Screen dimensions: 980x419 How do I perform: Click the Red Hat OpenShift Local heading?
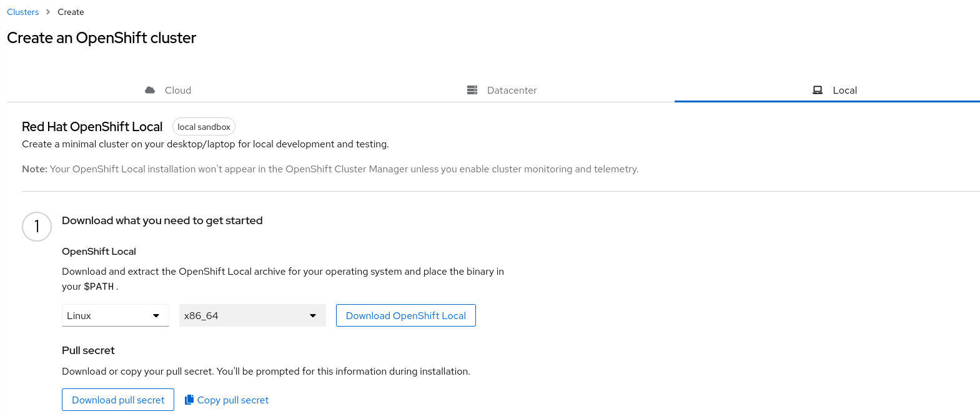[x=92, y=127]
